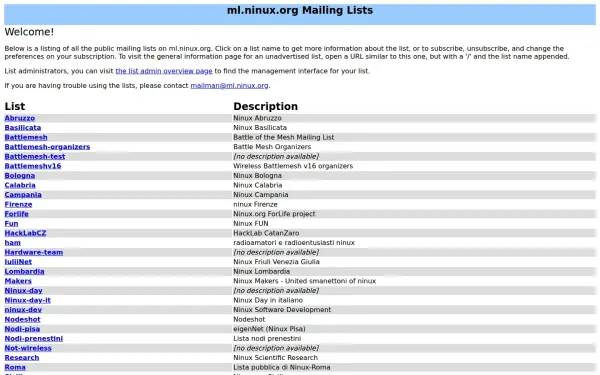The height and width of the screenshot is (375, 600).
Task: Open the Nodi-prenestini mailing list
Action: (x=34, y=338)
